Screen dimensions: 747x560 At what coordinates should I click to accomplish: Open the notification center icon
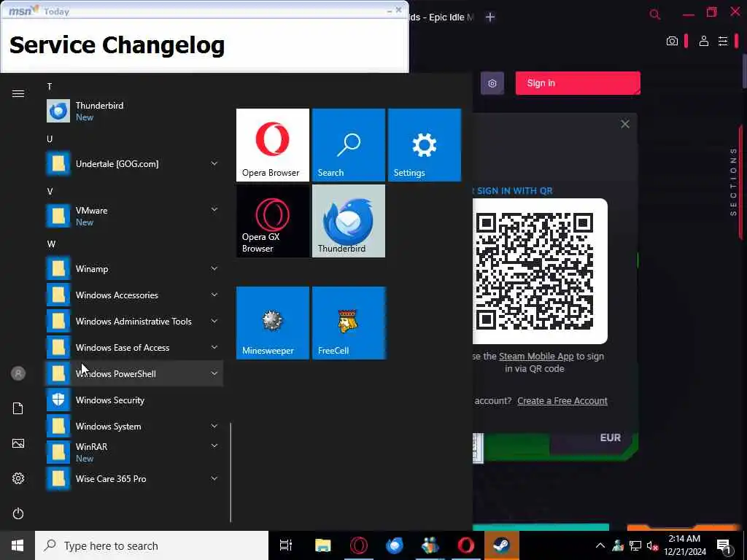click(x=724, y=545)
